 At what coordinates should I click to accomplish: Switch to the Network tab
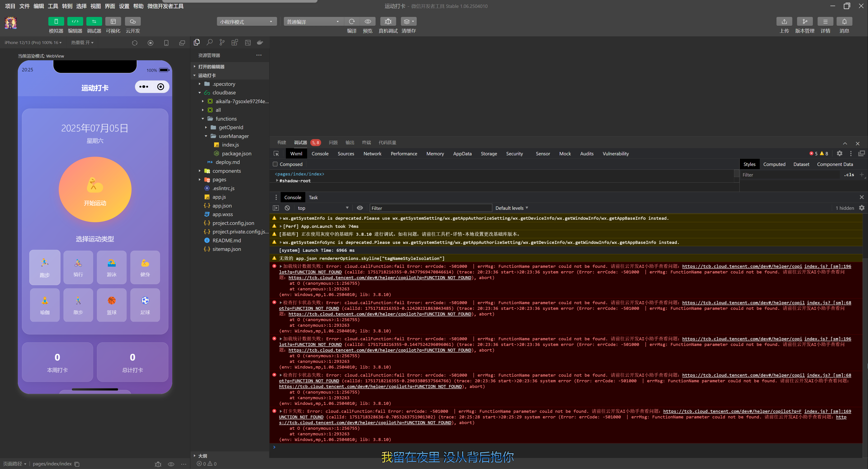(x=372, y=154)
